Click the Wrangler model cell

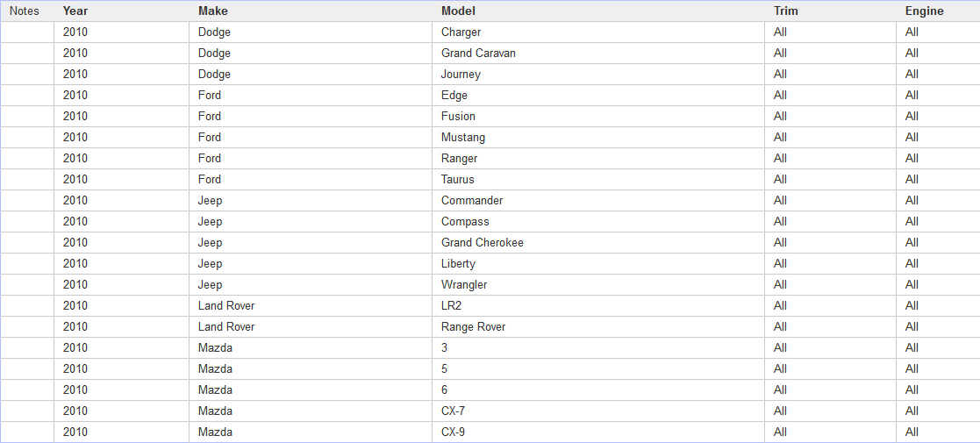[598, 285]
